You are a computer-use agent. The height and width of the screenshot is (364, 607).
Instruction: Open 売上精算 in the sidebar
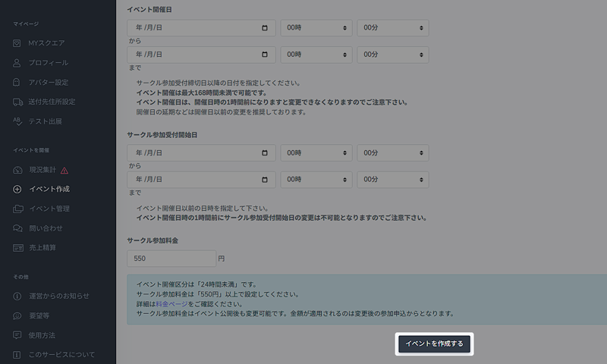[x=42, y=247]
